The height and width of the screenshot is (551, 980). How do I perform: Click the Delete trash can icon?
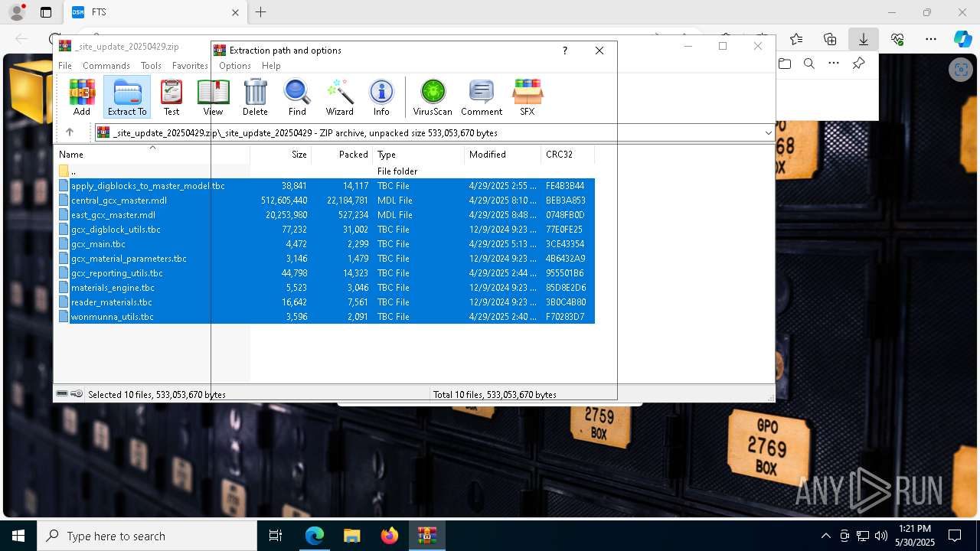point(255,96)
